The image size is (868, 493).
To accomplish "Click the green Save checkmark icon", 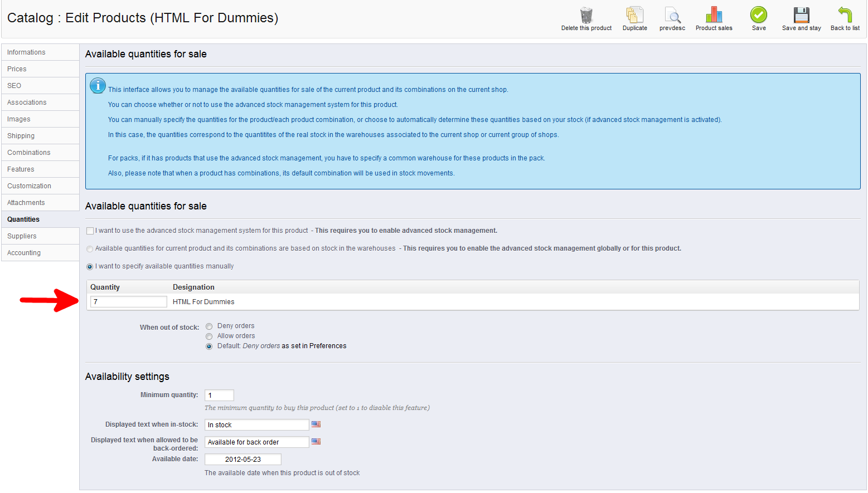I will 758,15.
